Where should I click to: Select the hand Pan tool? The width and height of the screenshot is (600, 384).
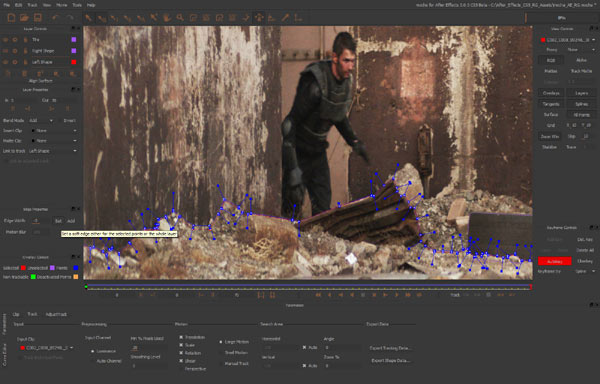pos(167,18)
